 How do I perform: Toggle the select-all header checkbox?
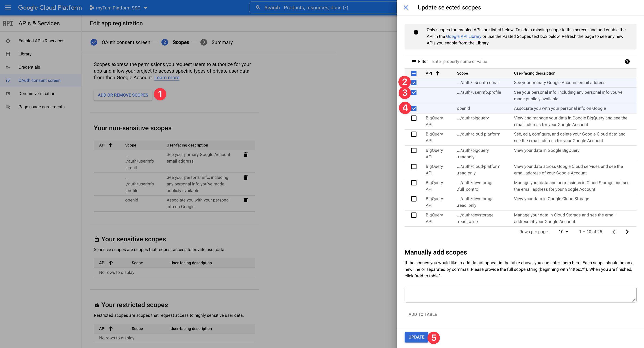[x=414, y=73]
